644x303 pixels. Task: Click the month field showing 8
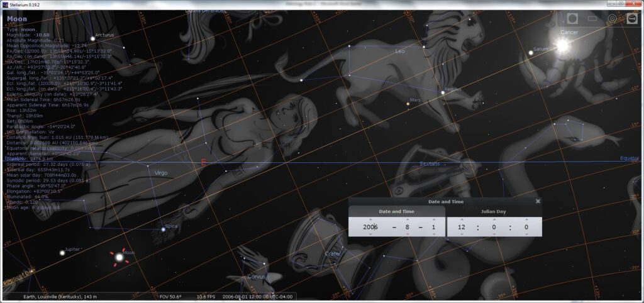pos(408,227)
